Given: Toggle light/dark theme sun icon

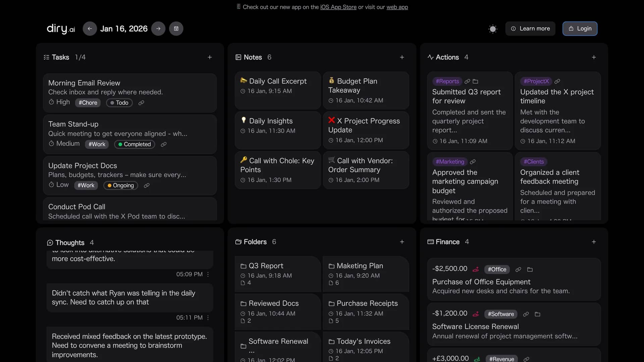Looking at the screenshot, I should click(x=493, y=29).
